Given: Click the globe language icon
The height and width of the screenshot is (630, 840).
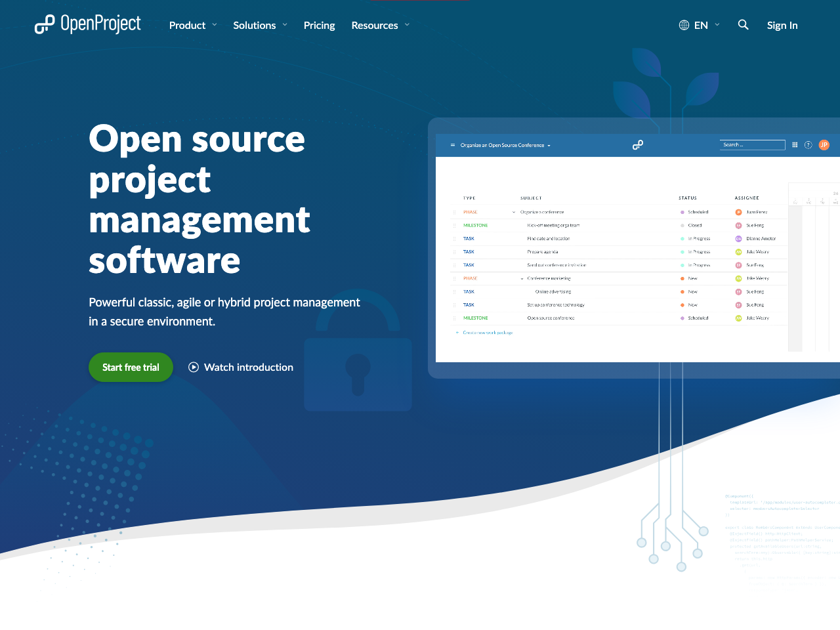Looking at the screenshot, I should point(682,25).
